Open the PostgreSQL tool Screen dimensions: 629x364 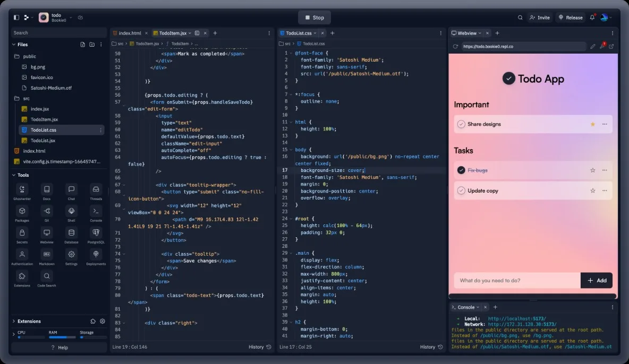(x=96, y=233)
